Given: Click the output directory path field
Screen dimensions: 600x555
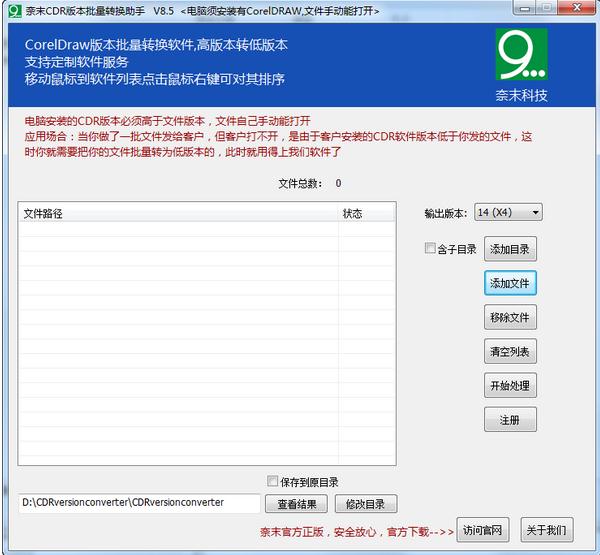Looking at the screenshot, I should 139,503.
